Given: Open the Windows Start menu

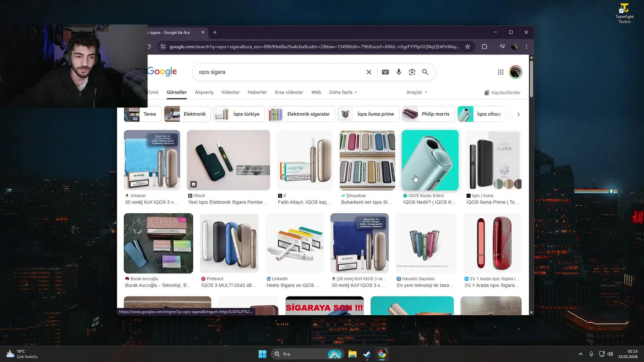Looking at the screenshot, I should click(262, 354).
